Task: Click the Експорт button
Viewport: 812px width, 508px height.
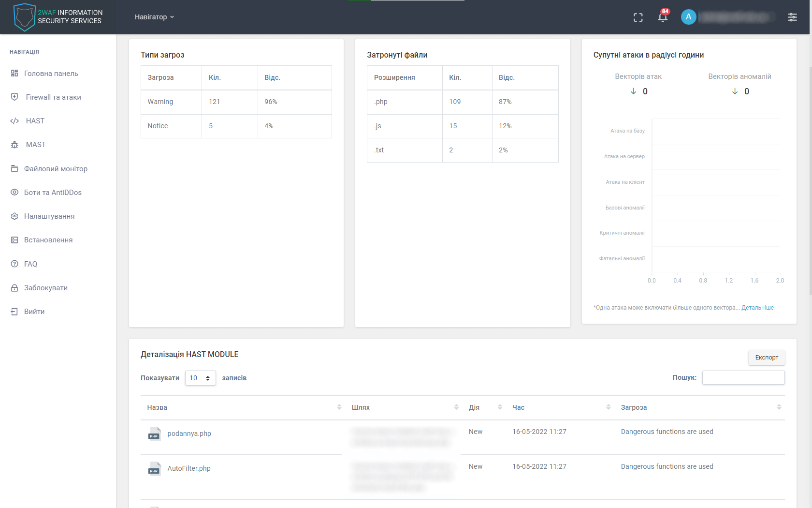Action: tap(766, 358)
